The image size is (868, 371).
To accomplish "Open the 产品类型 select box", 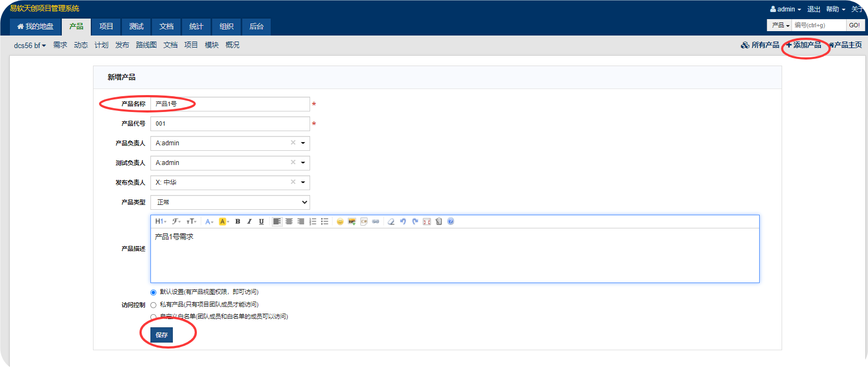I will [230, 202].
